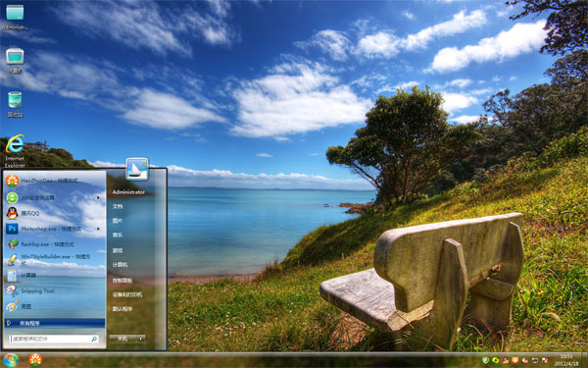
Task: Click the orange pinned taskbar app icon
Action: pyautogui.click(x=35, y=360)
